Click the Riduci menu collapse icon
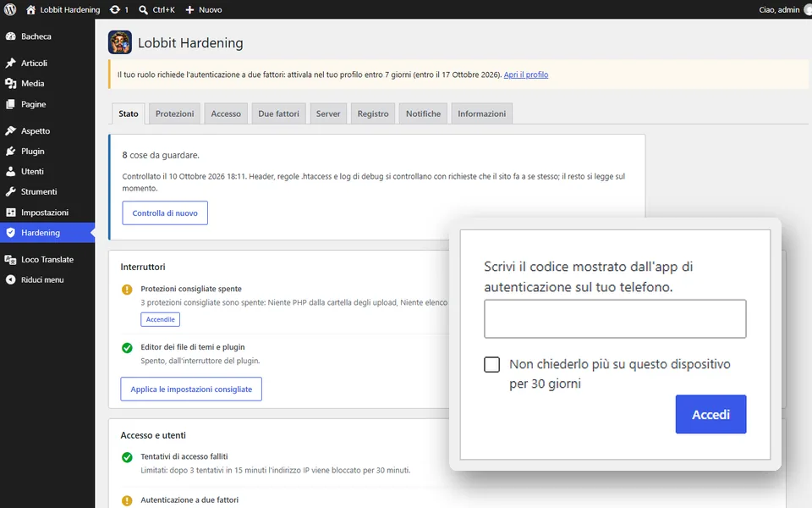The height and width of the screenshot is (508, 812). tap(10, 280)
